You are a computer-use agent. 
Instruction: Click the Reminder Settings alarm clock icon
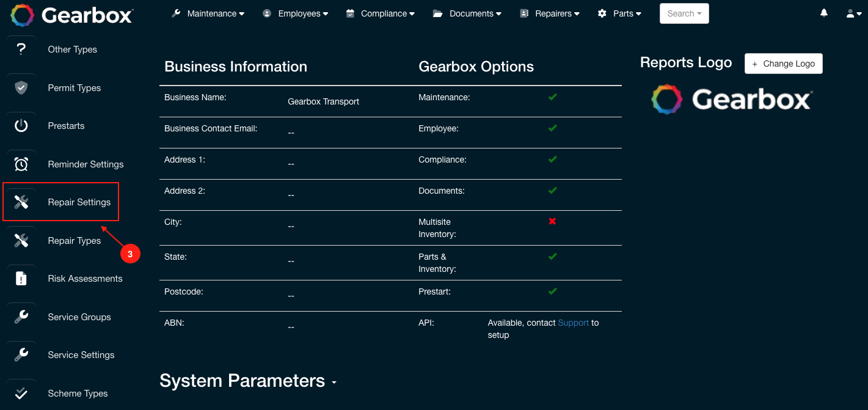click(21, 164)
